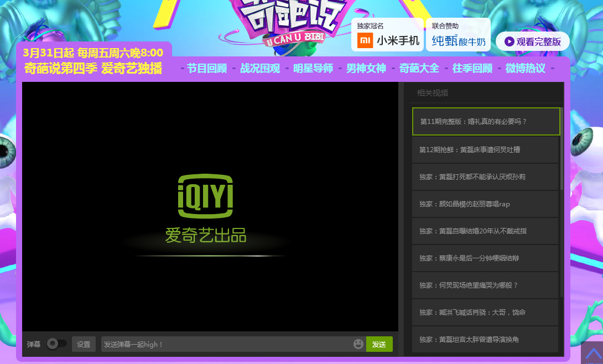Select 第12期抢鲜：黄磊床事遭何炅吐槽 video
This screenshot has height=364, width=603.
(x=485, y=149)
